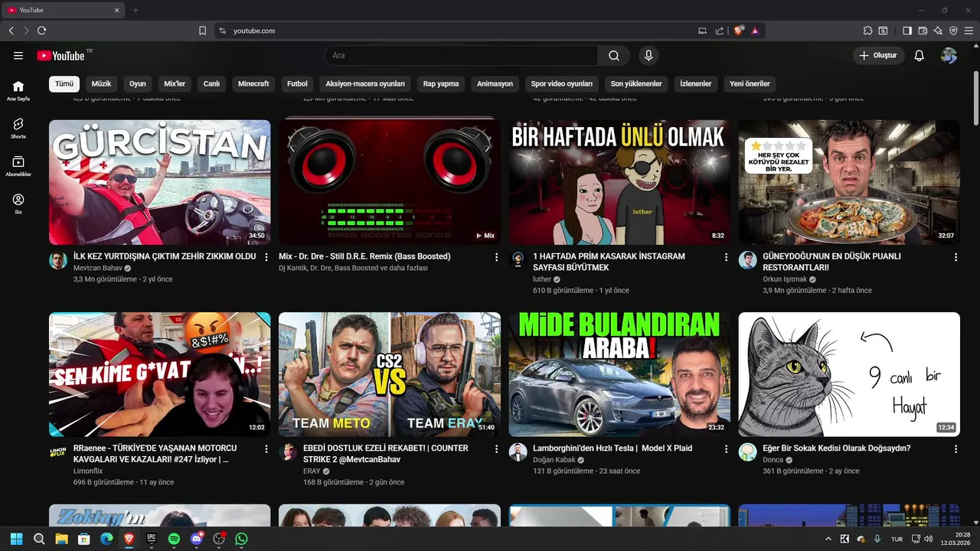Open options for luther Instagram video
Image resolution: width=980 pixels, height=551 pixels.
pos(726,257)
